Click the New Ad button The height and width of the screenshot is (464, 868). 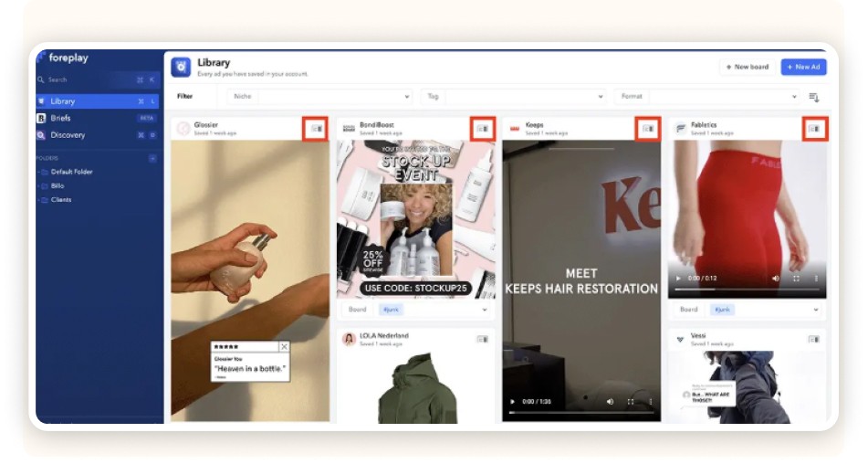pos(804,67)
